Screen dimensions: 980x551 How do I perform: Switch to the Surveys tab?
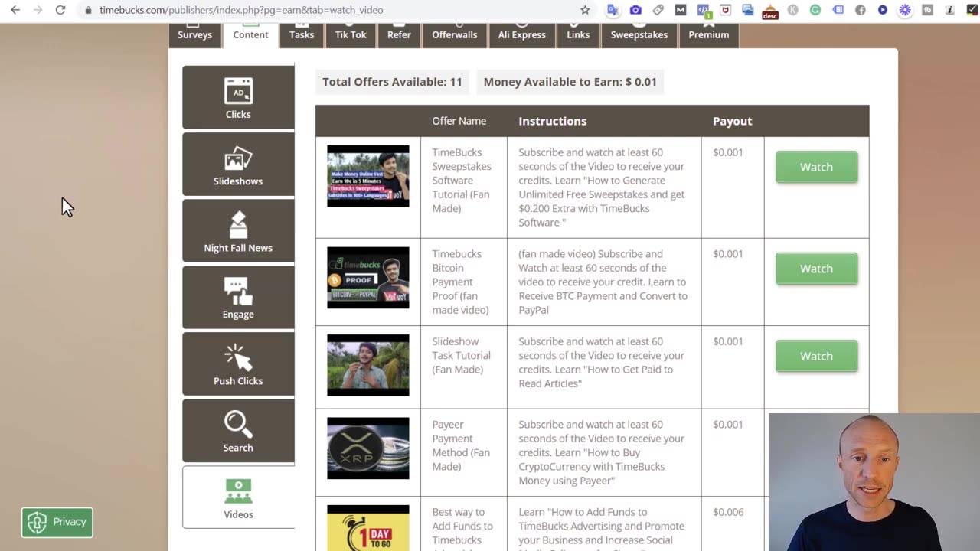194,34
